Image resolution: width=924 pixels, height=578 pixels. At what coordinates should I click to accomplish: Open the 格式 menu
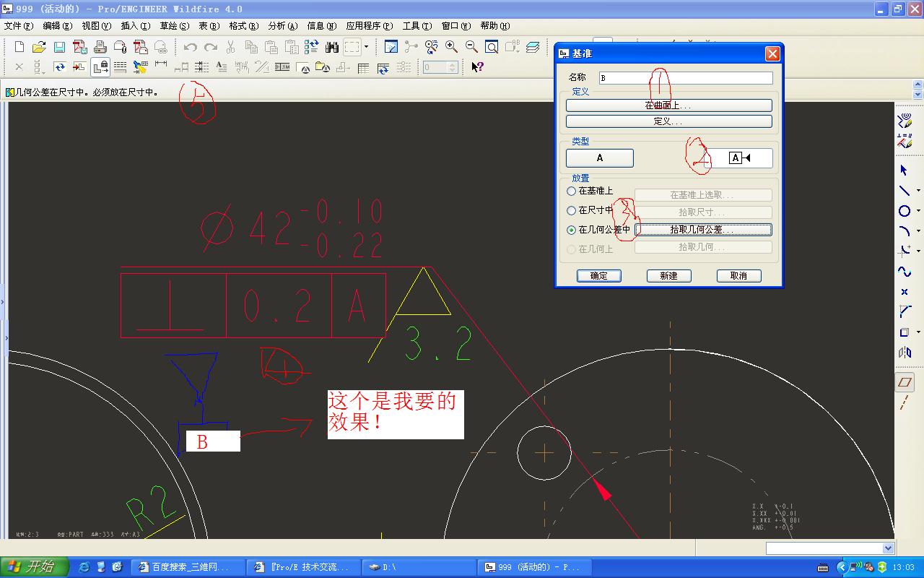coord(243,26)
